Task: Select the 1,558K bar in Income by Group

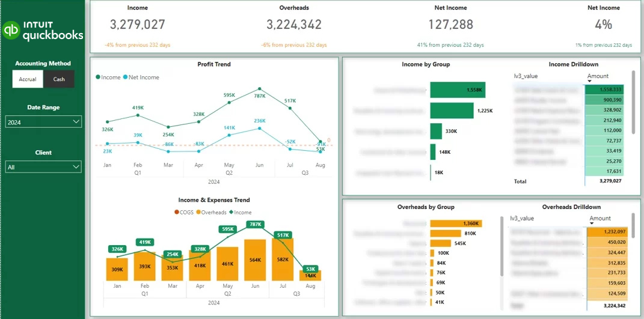Action: (x=457, y=90)
